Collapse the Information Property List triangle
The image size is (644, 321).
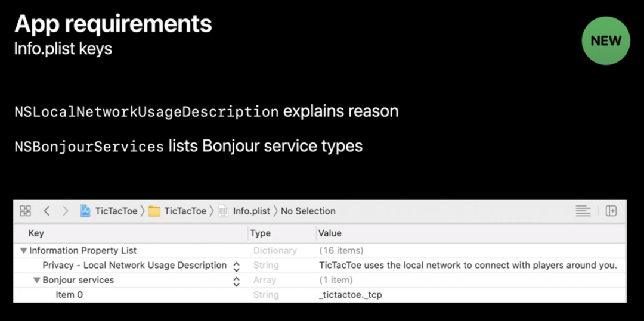tap(24, 251)
